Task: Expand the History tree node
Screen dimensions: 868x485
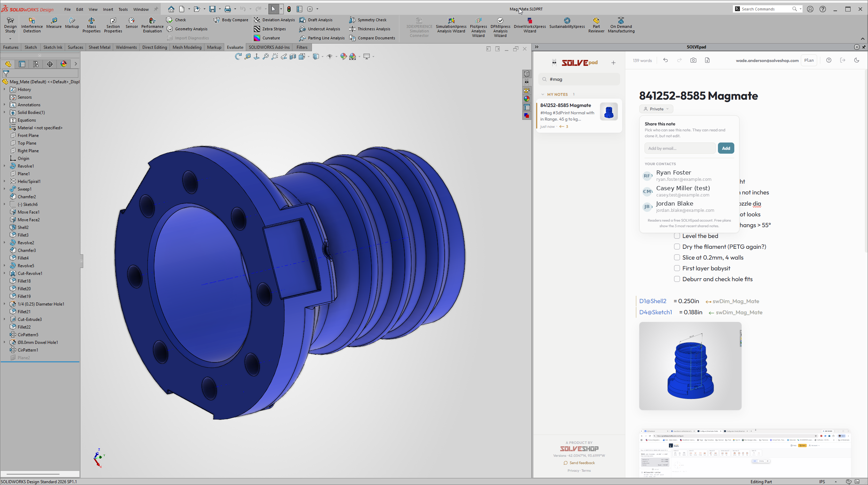Action: click(5, 90)
